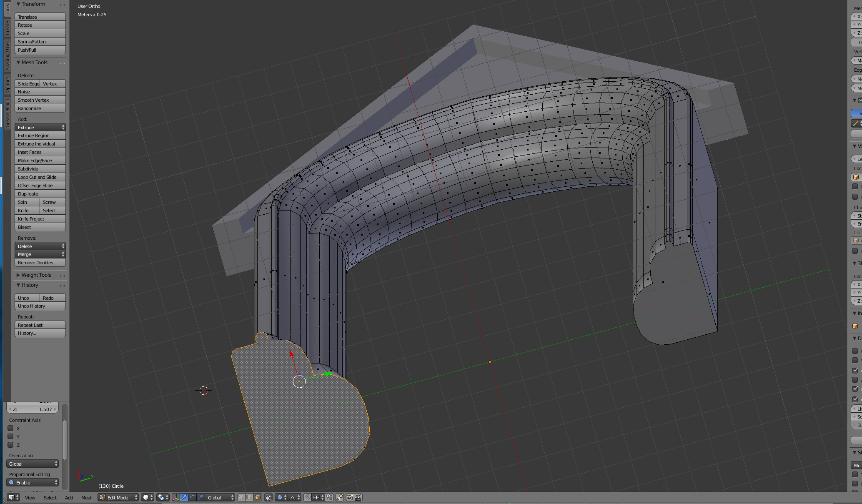Open Orientation Global dropdown in operator panel

coord(33,464)
